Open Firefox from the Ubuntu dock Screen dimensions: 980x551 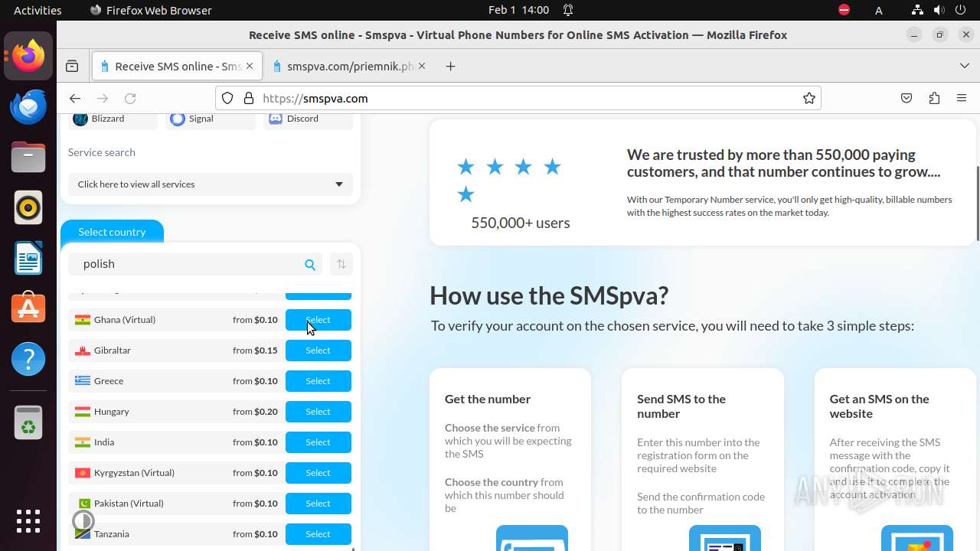[x=28, y=56]
